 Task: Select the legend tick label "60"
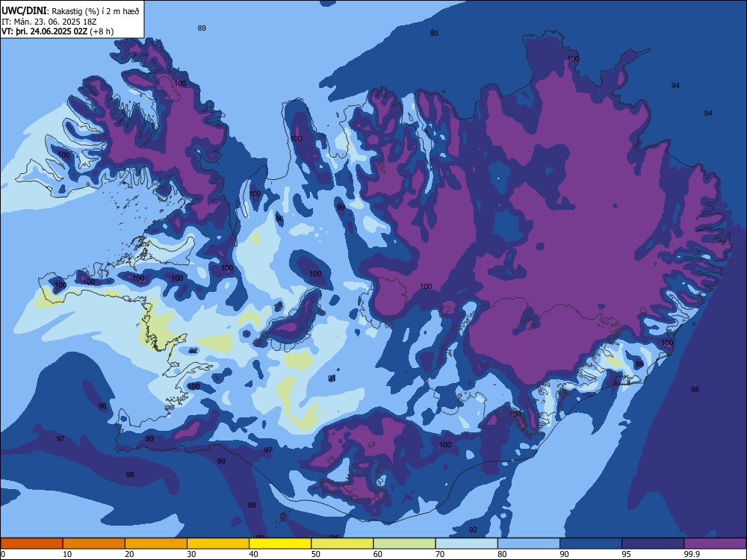378,554
